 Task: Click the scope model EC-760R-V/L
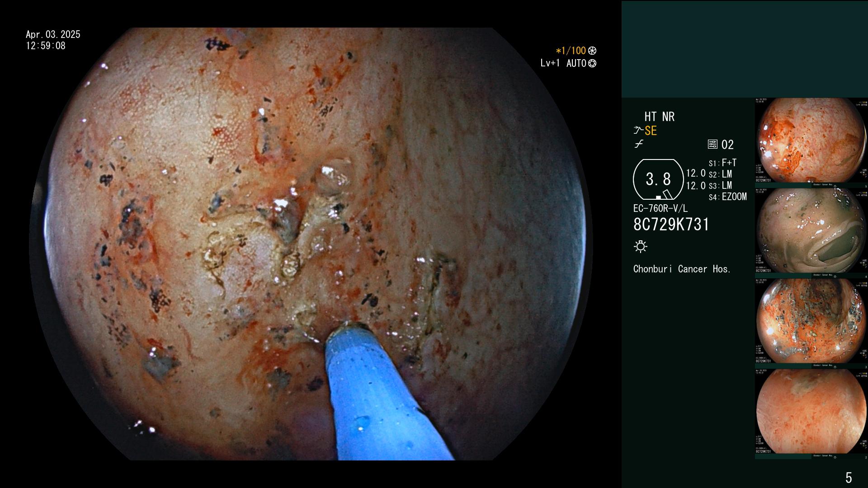click(660, 209)
